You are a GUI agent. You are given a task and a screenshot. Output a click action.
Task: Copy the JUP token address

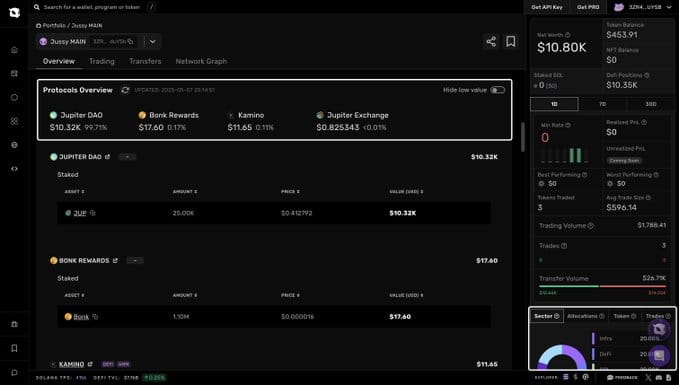click(93, 213)
